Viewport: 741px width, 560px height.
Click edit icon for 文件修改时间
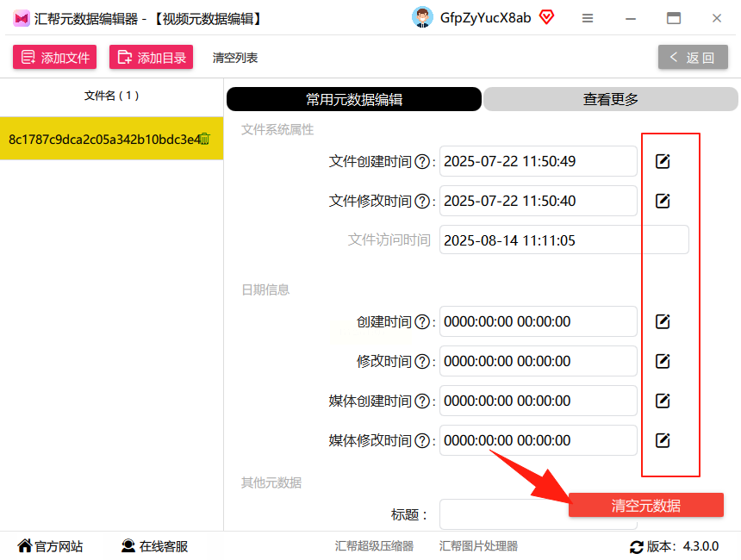click(x=663, y=201)
